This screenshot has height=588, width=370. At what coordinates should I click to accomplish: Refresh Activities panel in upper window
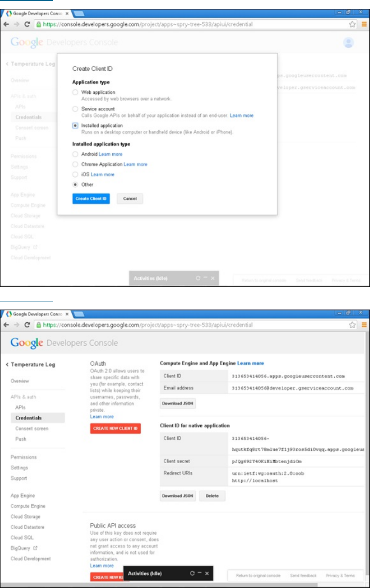[x=198, y=278]
